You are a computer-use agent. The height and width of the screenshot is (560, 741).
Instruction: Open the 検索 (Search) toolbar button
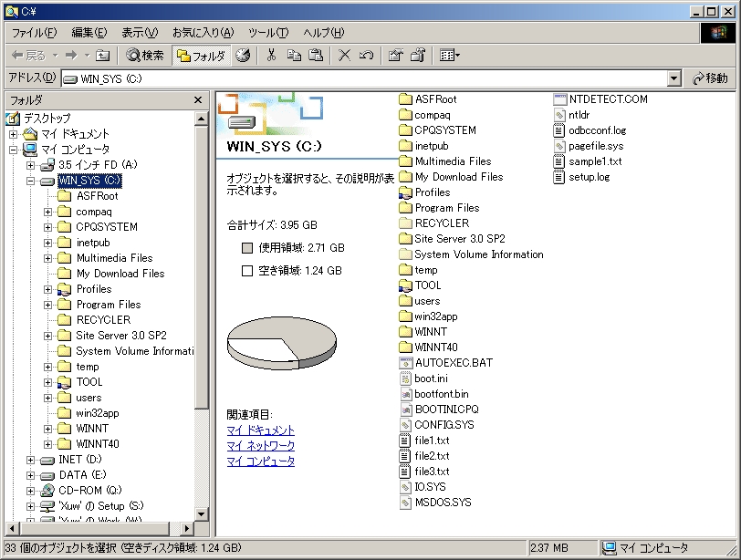click(x=145, y=56)
